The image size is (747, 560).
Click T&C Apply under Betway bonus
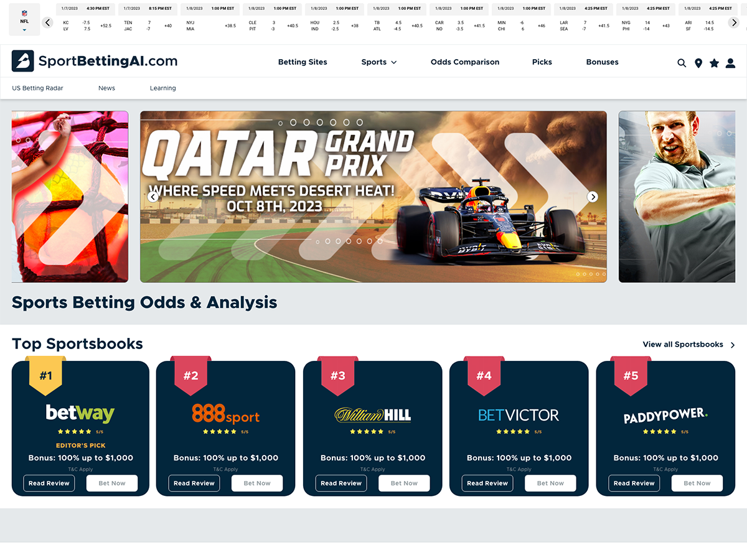(80, 469)
